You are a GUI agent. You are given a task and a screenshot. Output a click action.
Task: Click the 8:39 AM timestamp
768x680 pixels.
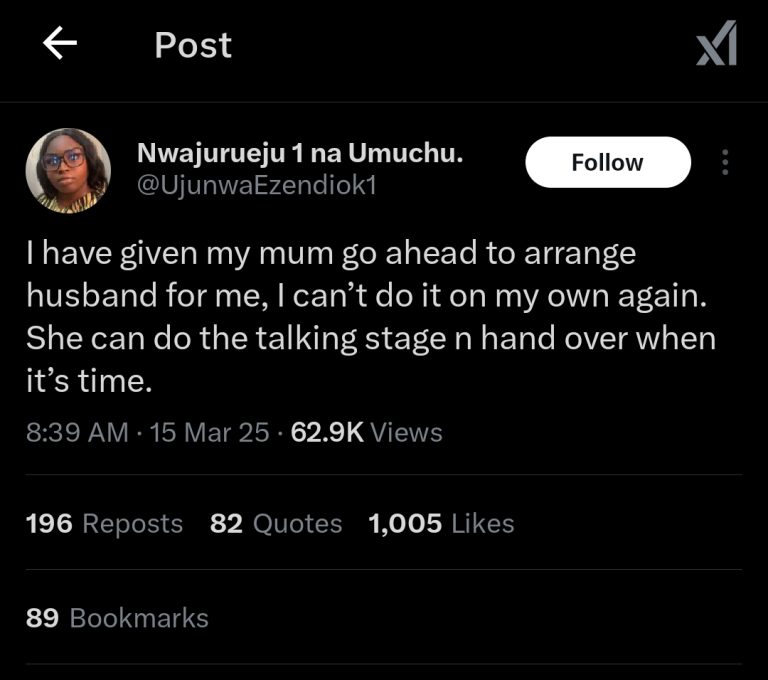pyautogui.click(x=77, y=432)
